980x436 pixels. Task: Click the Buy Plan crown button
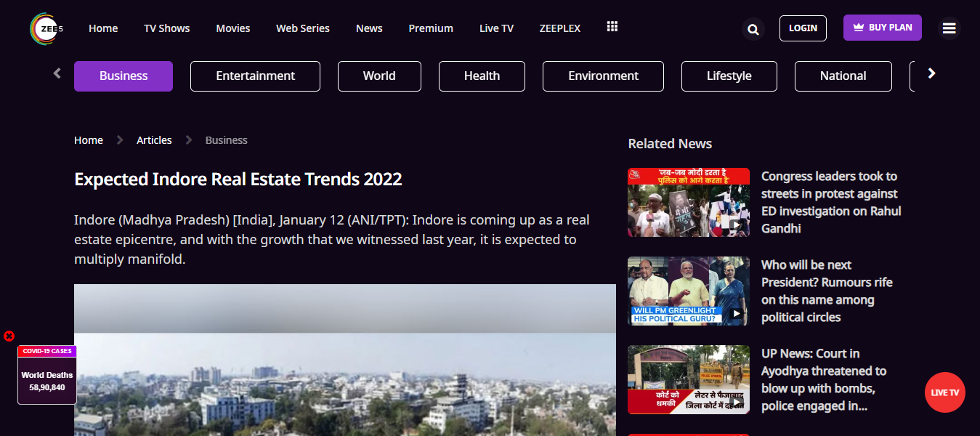coord(882,28)
